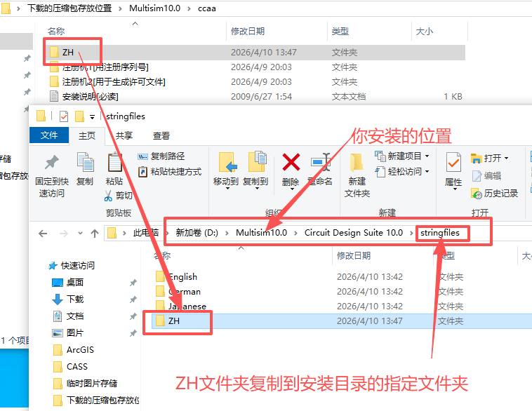Click the Cut (剪切) scissors button
Image resolution: width=532 pixels, height=411 pixels.
point(118,196)
